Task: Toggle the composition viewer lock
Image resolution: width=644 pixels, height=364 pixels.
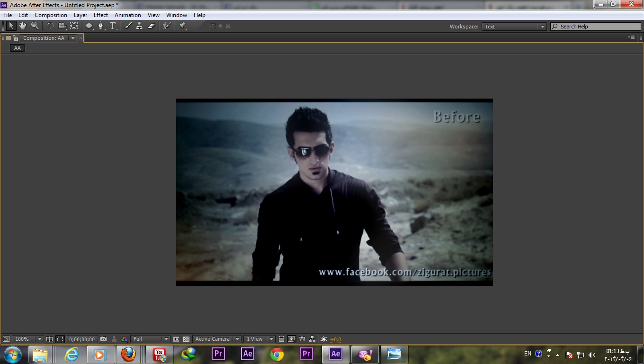Action: (16, 38)
